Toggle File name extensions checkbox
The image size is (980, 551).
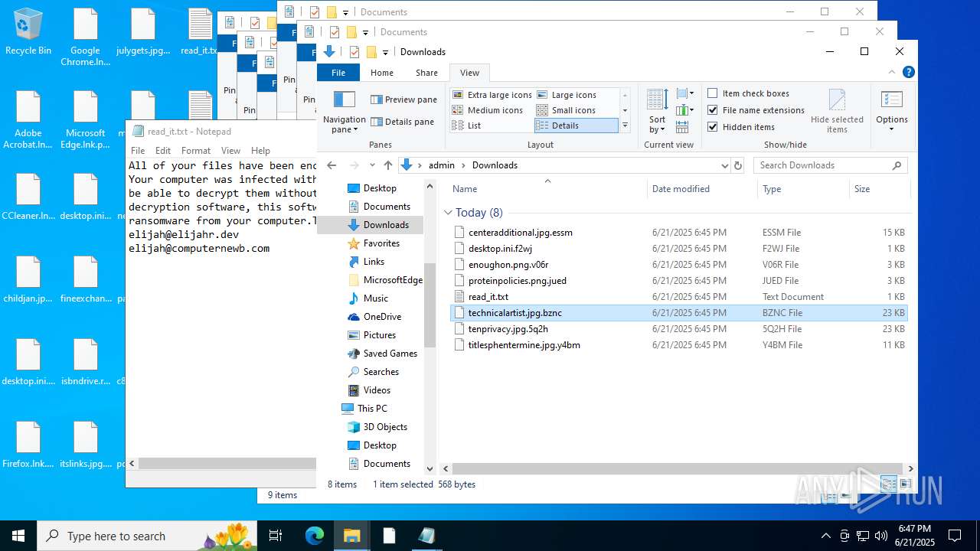pos(756,110)
